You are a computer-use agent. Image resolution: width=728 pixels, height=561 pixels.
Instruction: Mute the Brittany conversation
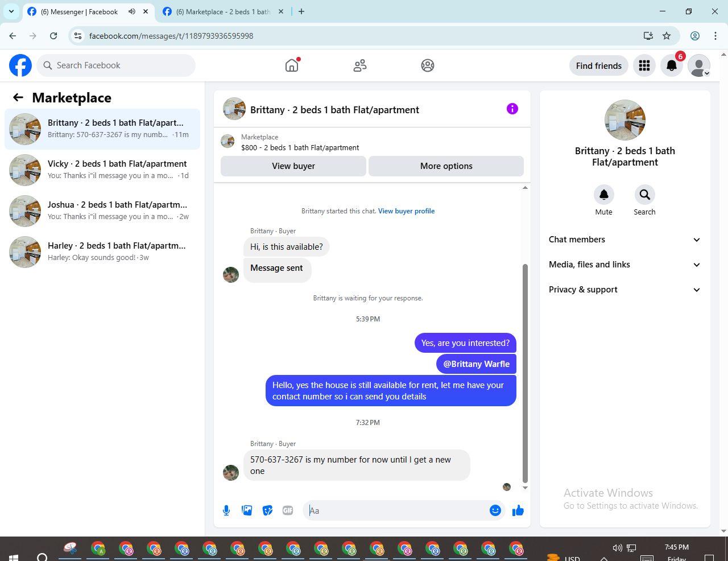coord(604,195)
